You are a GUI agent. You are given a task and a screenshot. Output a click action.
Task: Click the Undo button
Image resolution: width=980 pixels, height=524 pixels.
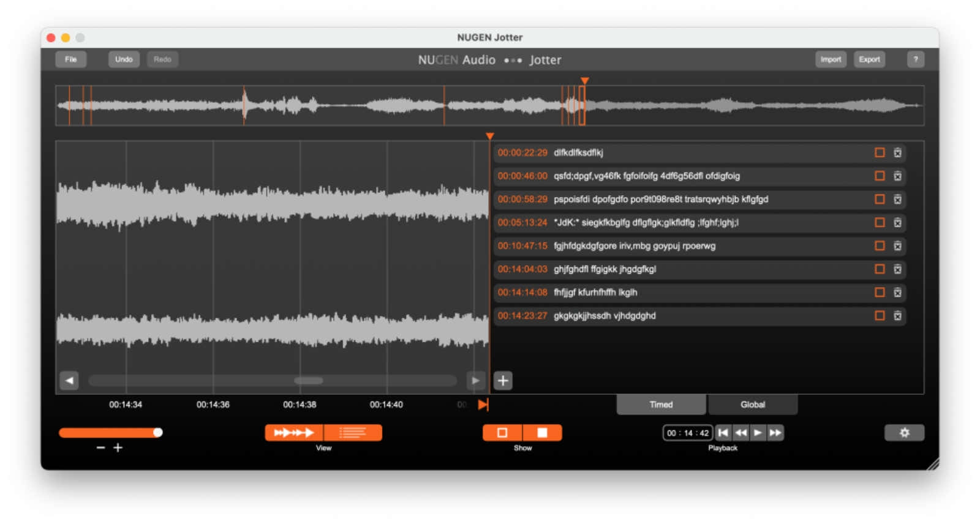click(124, 59)
